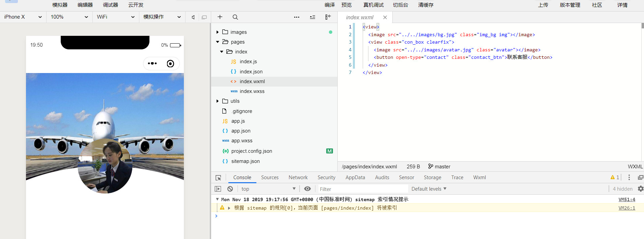Screen dimensions: 644x239
Task: Toggle the console eye live expression
Action: click(x=307, y=189)
